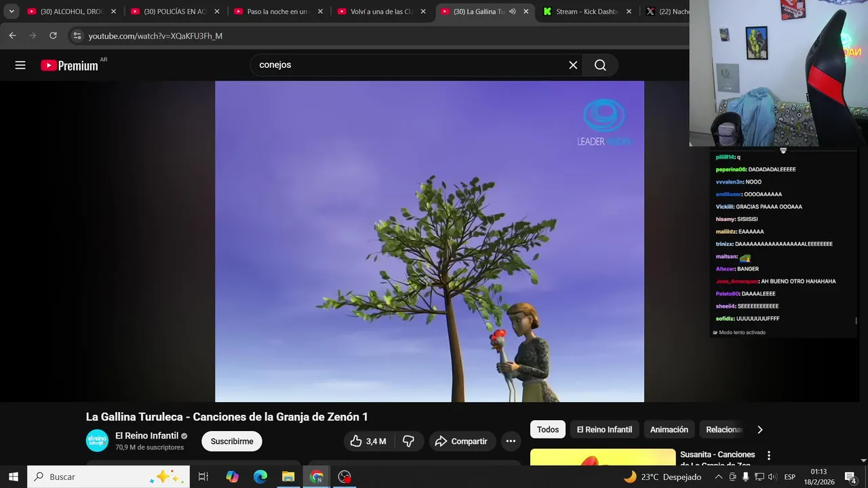Switch to the POLICÍAS EN AC tab

pos(170,12)
